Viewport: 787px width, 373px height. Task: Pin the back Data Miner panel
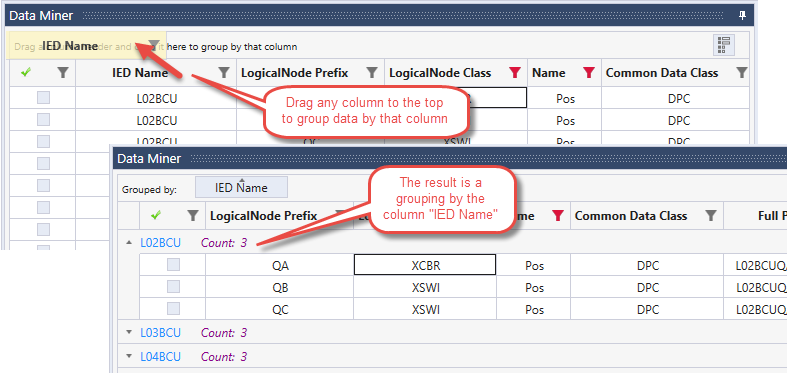point(742,16)
